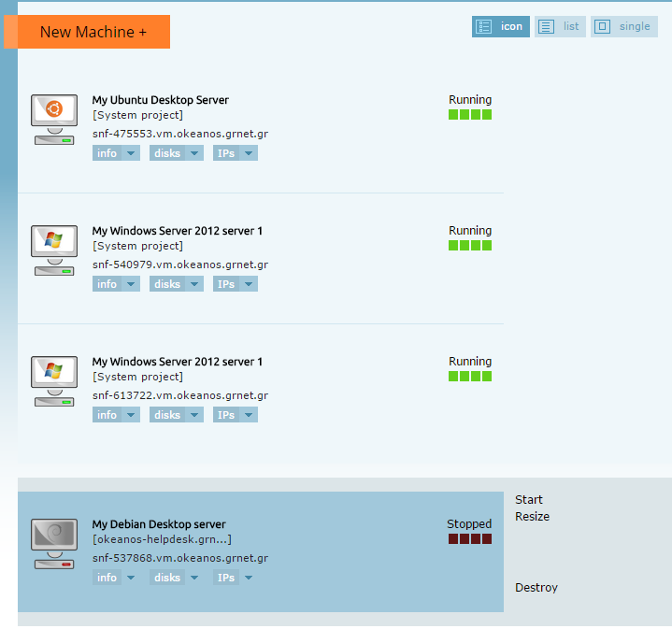Click the snf-613722 Windows machine icon

point(53,380)
